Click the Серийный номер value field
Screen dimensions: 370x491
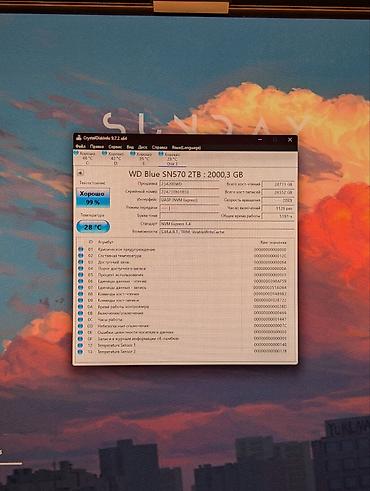[x=189, y=192]
